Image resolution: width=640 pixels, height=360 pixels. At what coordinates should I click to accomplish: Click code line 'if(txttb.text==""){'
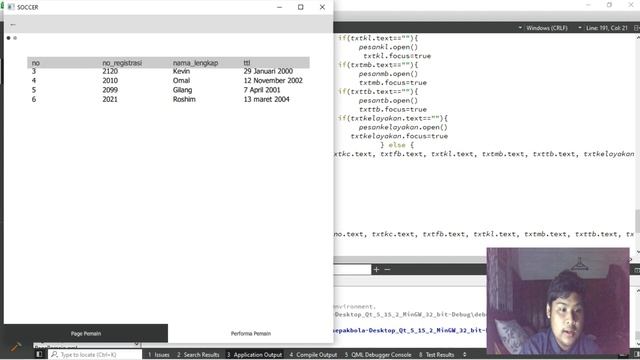(x=378, y=91)
